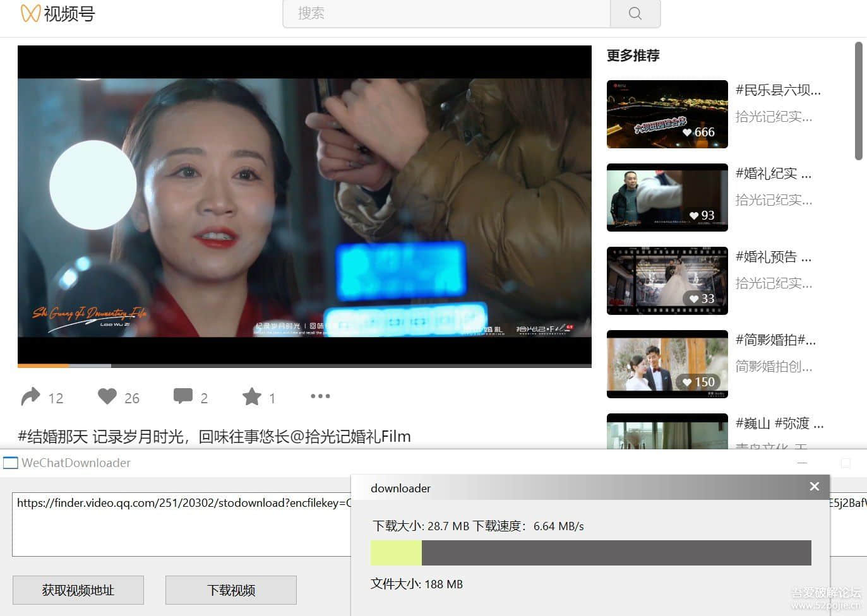Click the 666 likes heart badge
The image size is (867, 616).
point(698,132)
